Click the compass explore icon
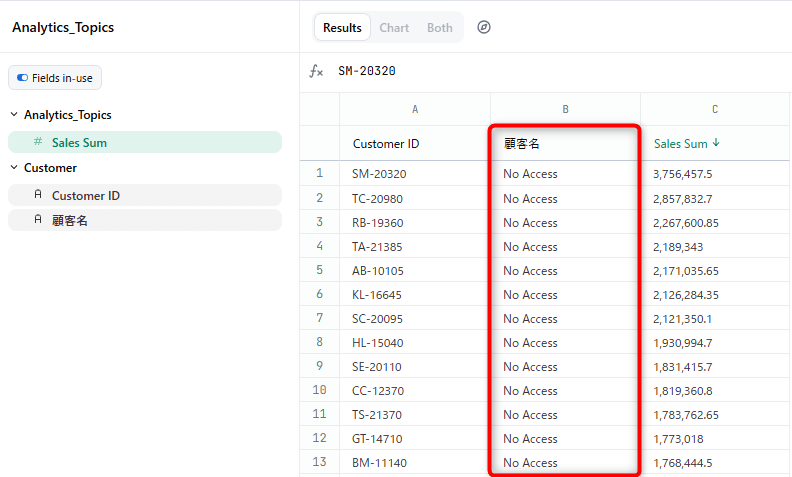The image size is (792, 477). (484, 27)
